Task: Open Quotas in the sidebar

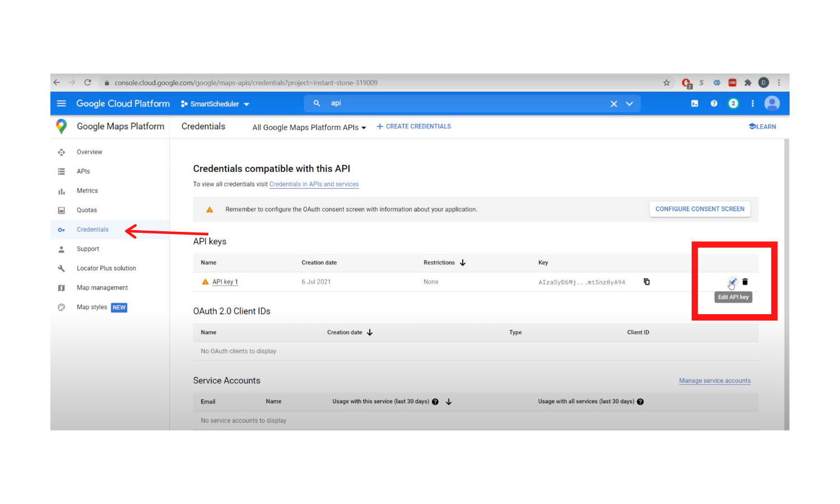Action: coord(87,211)
